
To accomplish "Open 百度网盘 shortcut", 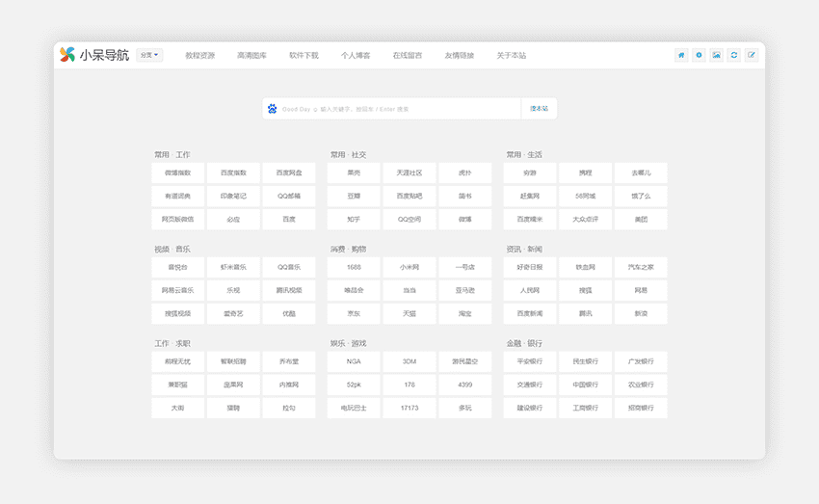I will (289, 172).
